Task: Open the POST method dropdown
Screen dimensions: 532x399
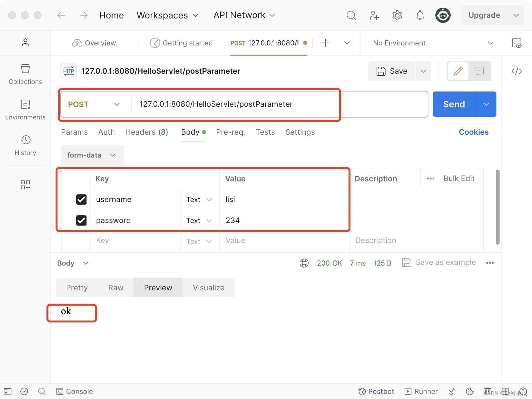Action: [x=94, y=104]
